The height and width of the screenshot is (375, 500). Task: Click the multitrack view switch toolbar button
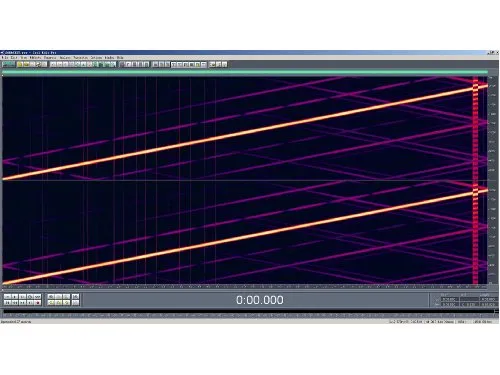click(8, 64)
